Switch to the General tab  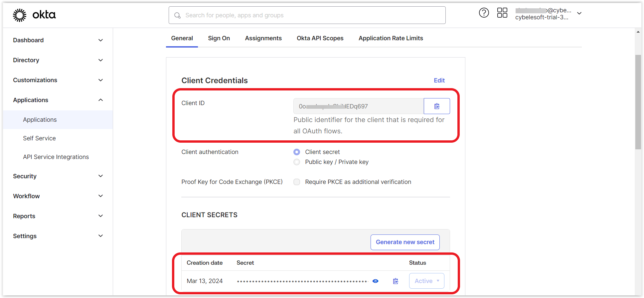coord(182,38)
